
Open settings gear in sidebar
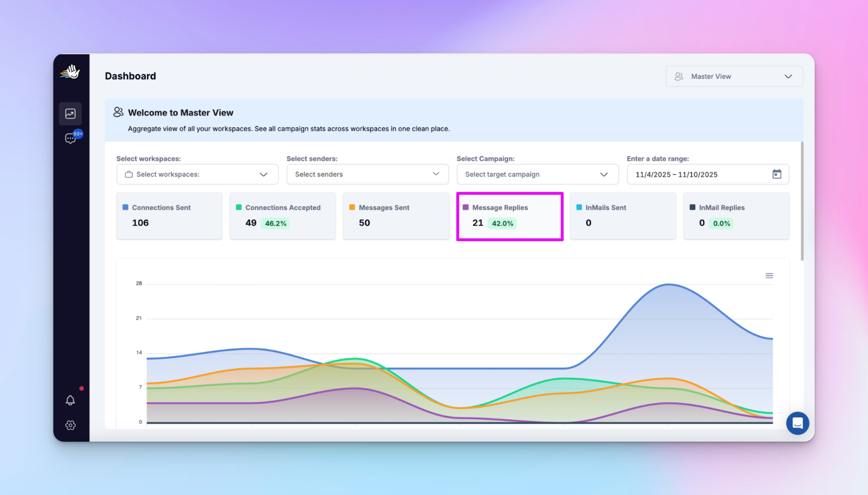point(70,425)
